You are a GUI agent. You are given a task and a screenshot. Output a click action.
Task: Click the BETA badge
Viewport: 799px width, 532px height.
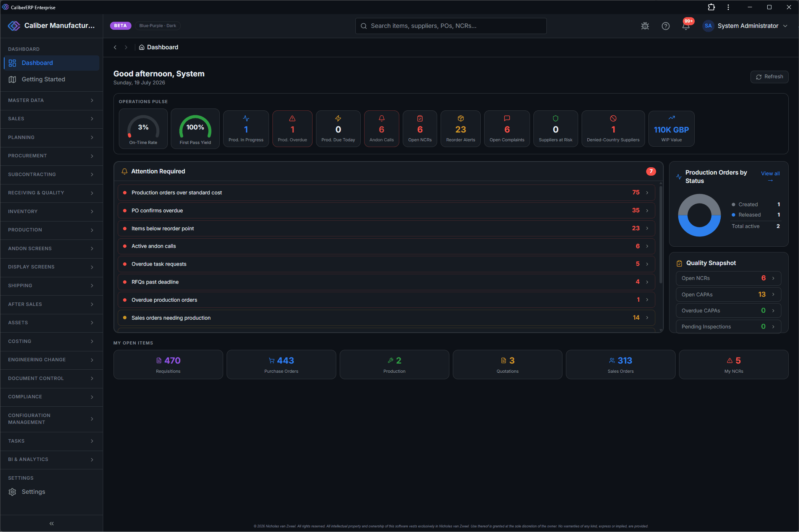(x=120, y=26)
